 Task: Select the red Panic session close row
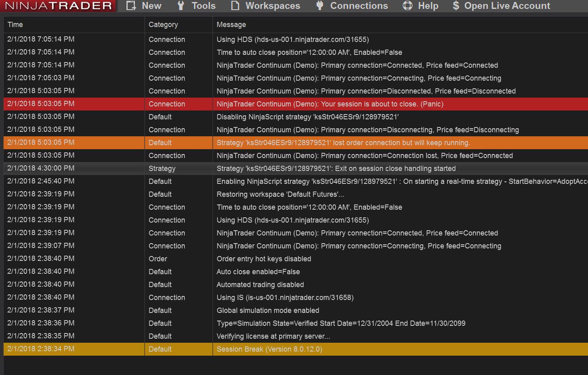(x=330, y=104)
